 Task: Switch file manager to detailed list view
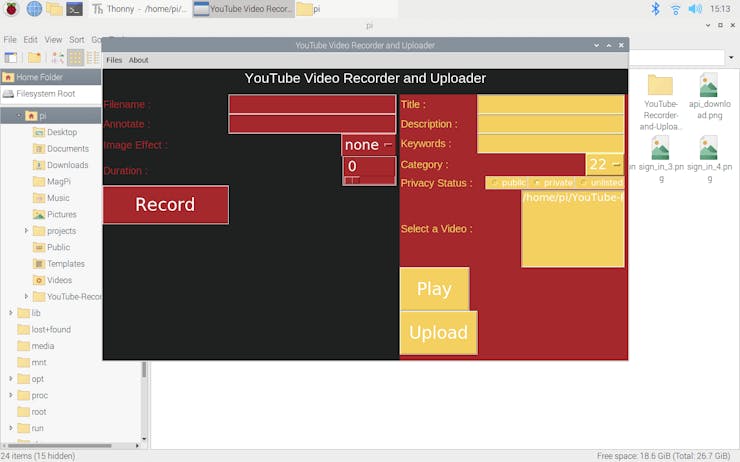click(x=92, y=58)
